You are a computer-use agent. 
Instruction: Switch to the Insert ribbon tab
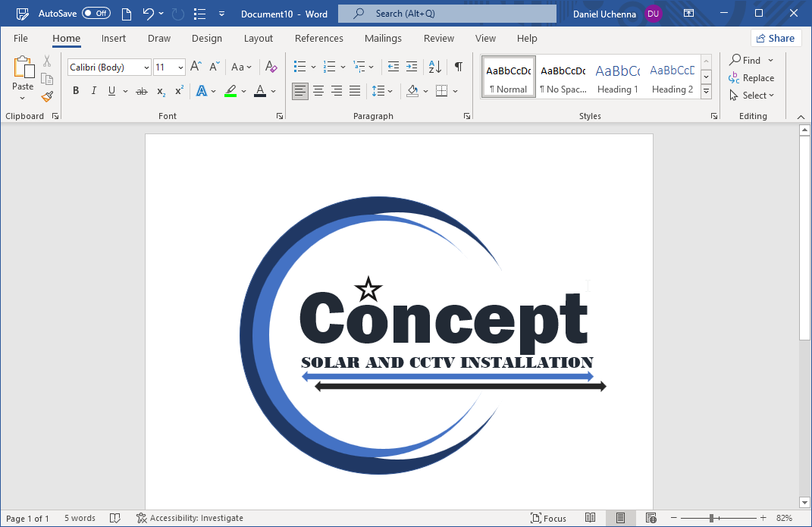tap(114, 38)
